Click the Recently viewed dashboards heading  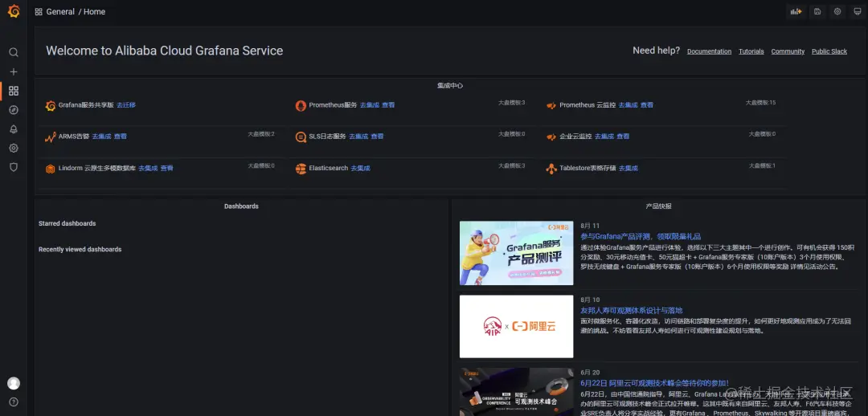click(x=80, y=250)
